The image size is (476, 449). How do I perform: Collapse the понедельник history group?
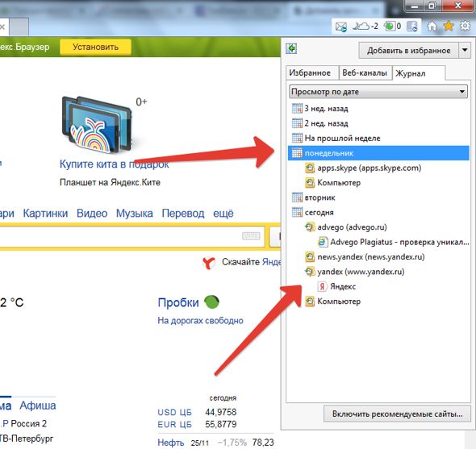[x=378, y=153]
